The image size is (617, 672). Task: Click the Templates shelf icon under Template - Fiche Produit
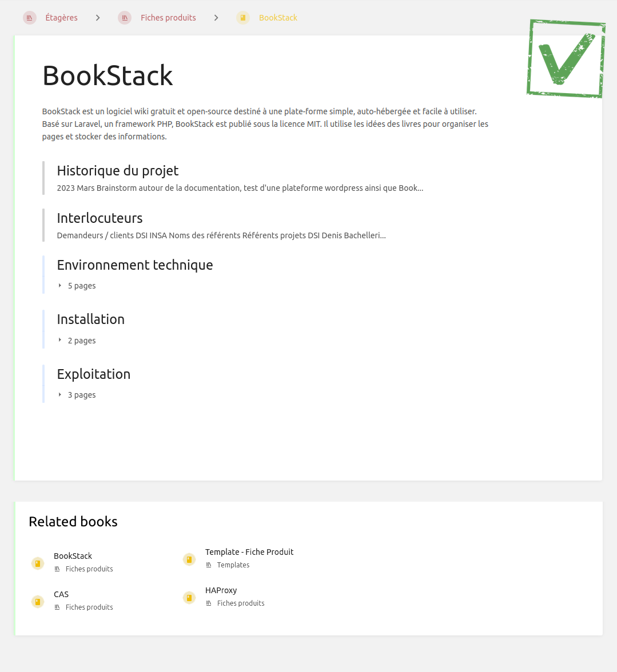(208, 565)
